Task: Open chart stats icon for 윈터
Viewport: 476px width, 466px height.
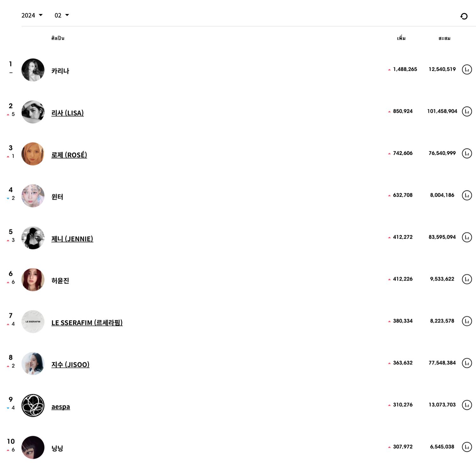Action: [467, 195]
